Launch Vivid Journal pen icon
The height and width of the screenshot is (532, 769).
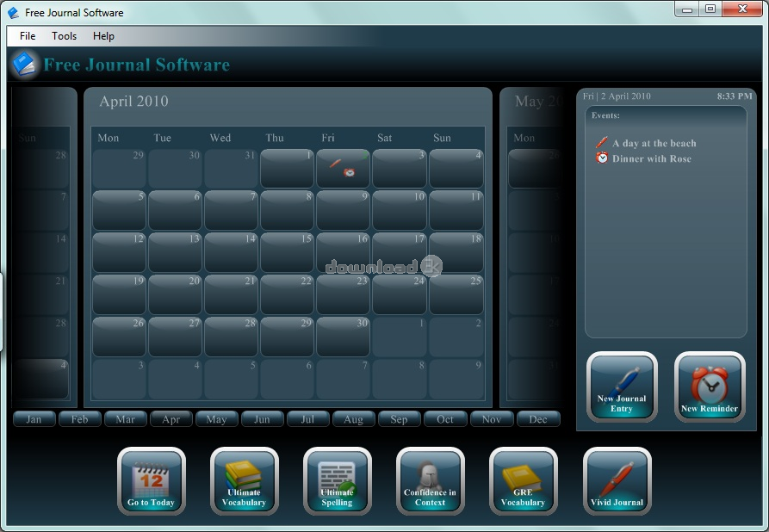(x=617, y=481)
